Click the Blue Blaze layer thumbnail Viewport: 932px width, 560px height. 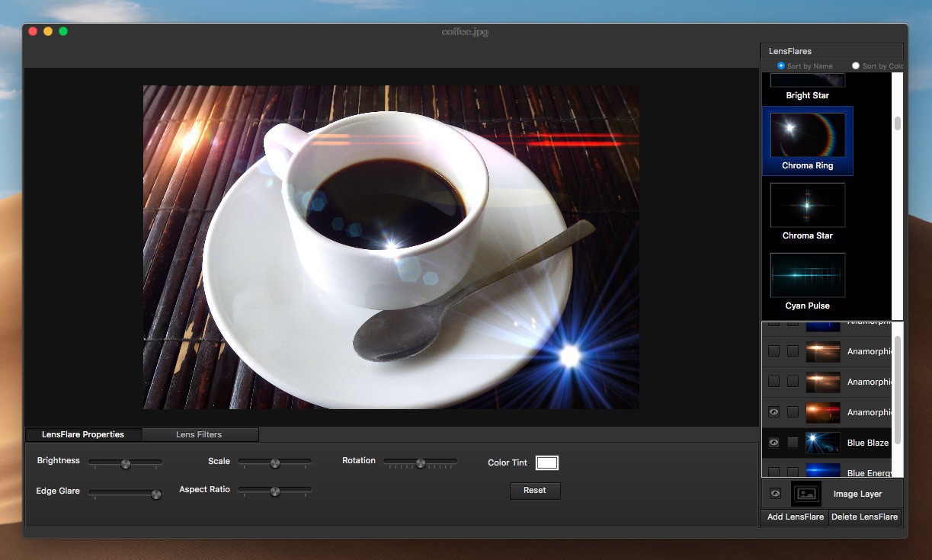[x=822, y=443]
